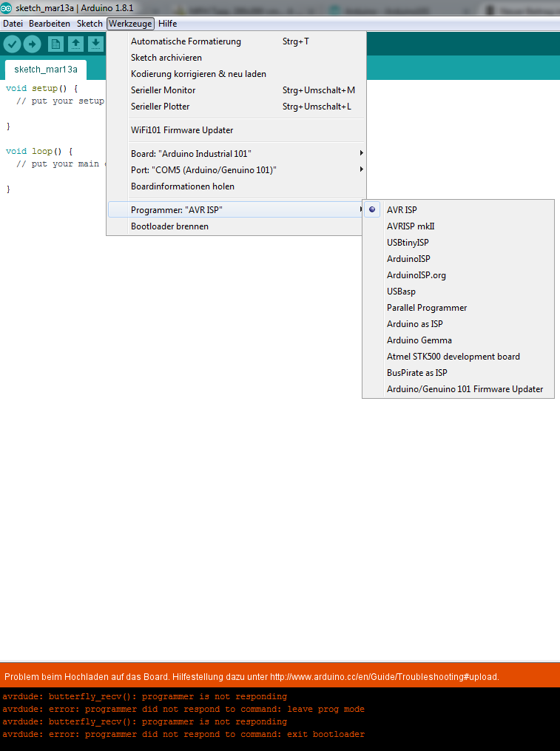Click the Save sketch down-arrow icon
Screen dimensions: 560x751
(x=96, y=44)
